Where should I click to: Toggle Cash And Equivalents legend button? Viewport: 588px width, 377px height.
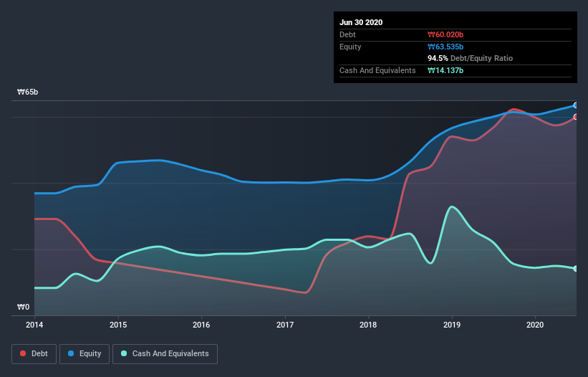click(165, 354)
